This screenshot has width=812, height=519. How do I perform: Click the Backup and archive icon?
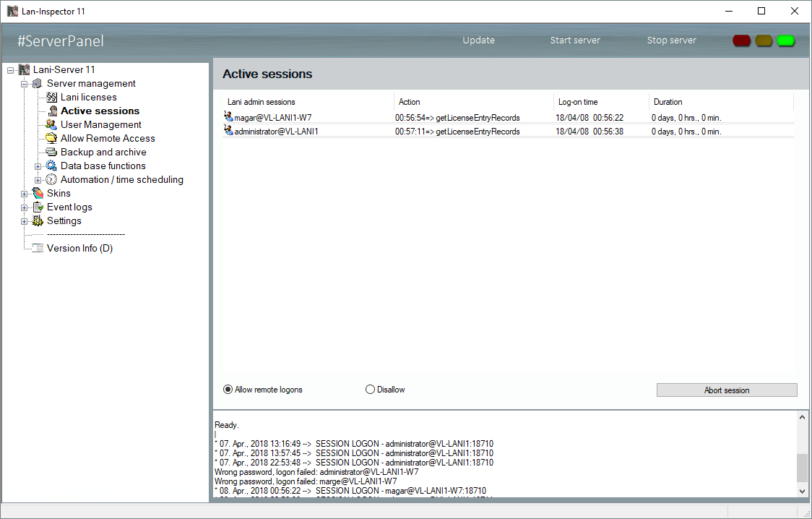point(51,153)
